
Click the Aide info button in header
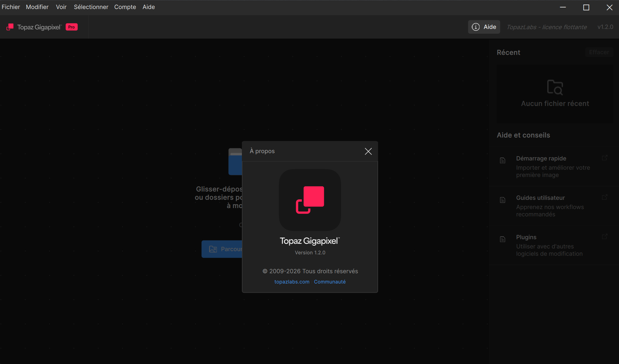pyautogui.click(x=484, y=27)
